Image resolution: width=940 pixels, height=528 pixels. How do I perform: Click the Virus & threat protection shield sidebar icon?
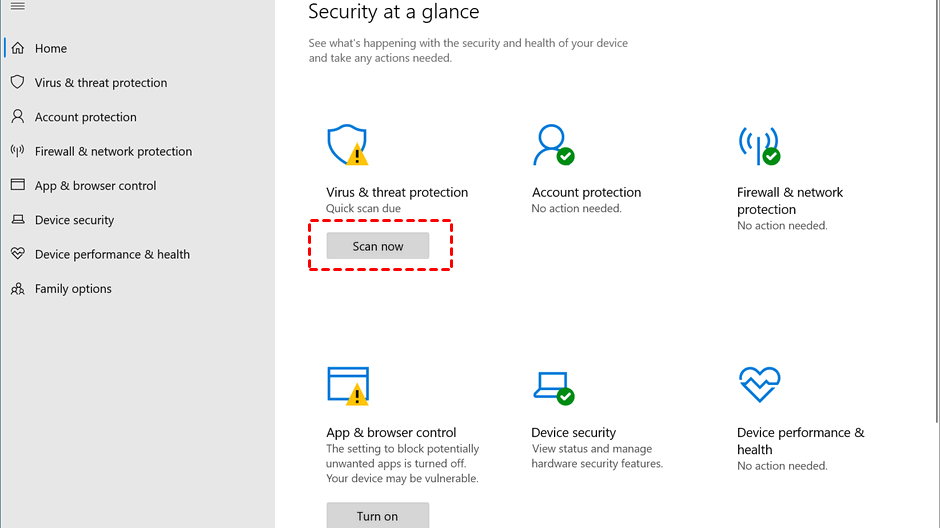tap(17, 82)
